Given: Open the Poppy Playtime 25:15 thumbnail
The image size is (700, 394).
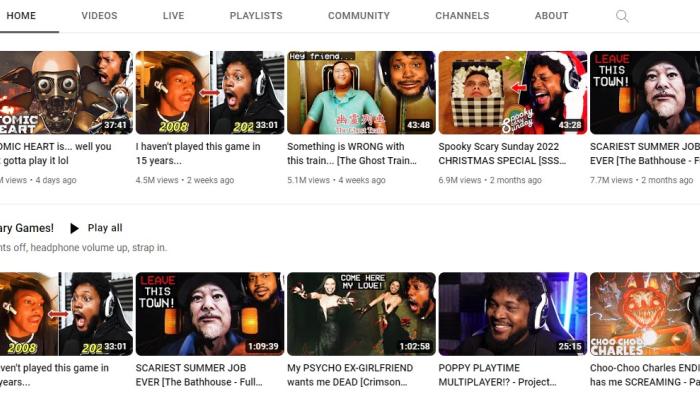Looking at the screenshot, I should pyautogui.click(x=512, y=314).
